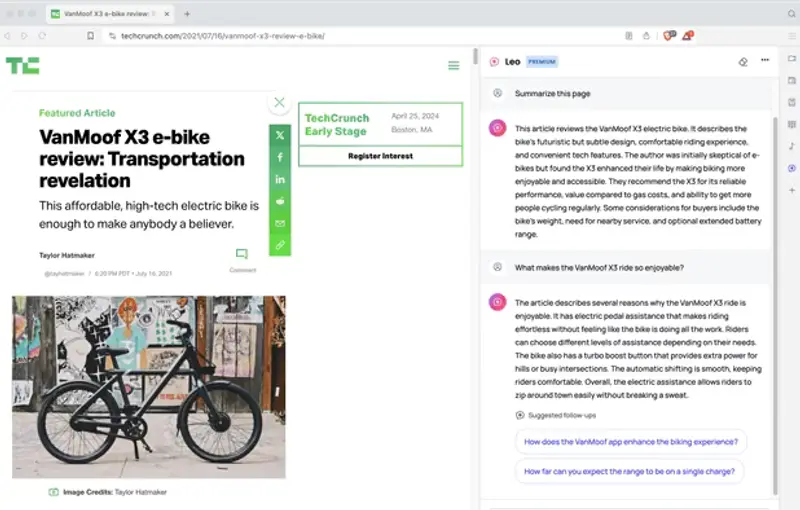Go back to previous page
The image size is (800, 510).
8,36
